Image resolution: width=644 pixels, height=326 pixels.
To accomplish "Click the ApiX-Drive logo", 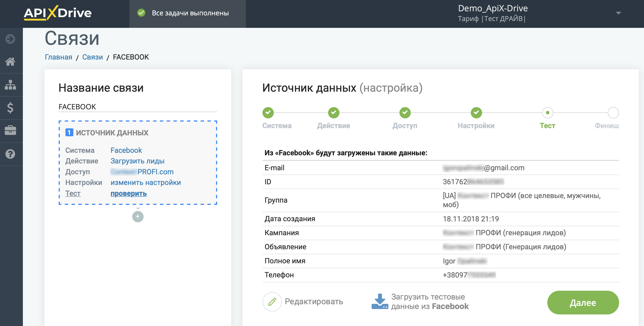I will [x=58, y=13].
